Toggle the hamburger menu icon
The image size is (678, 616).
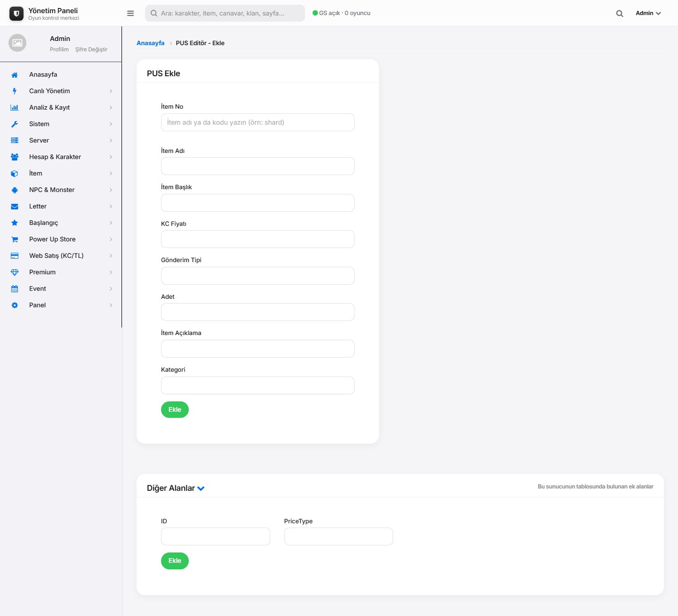tap(130, 13)
